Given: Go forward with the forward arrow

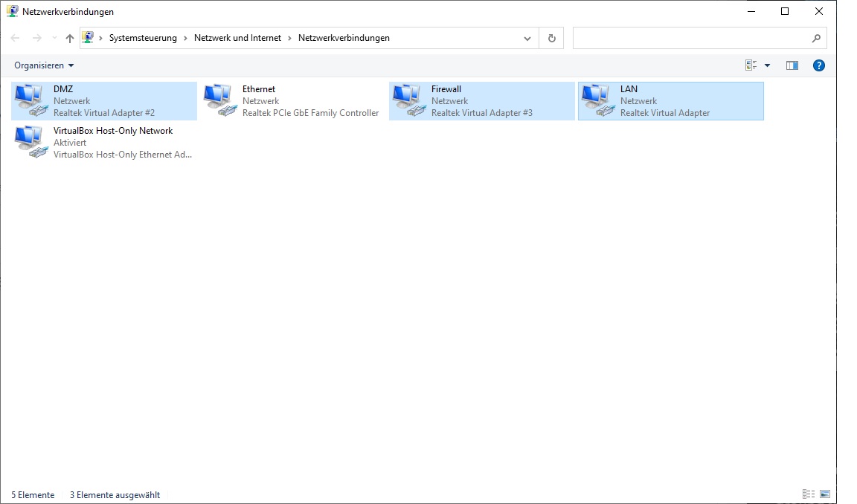Looking at the screenshot, I should click(x=36, y=38).
